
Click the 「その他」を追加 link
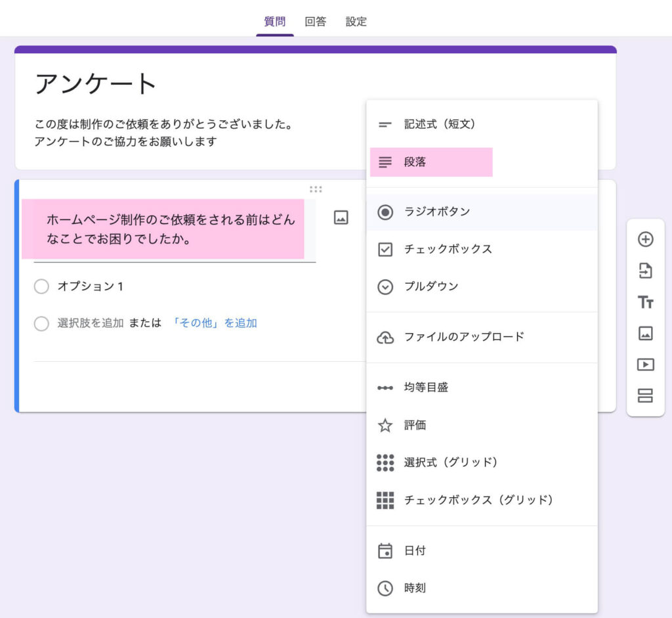pos(214,323)
